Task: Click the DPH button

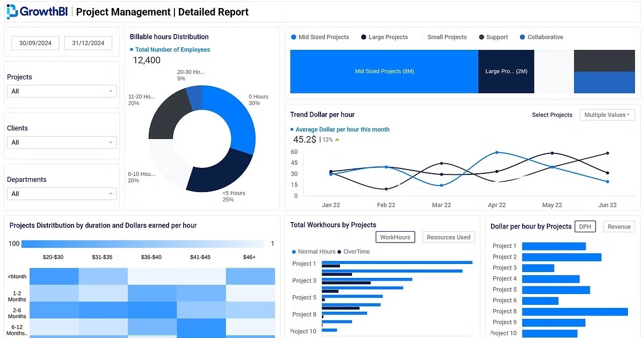Action: pyautogui.click(x=585, y=226)
